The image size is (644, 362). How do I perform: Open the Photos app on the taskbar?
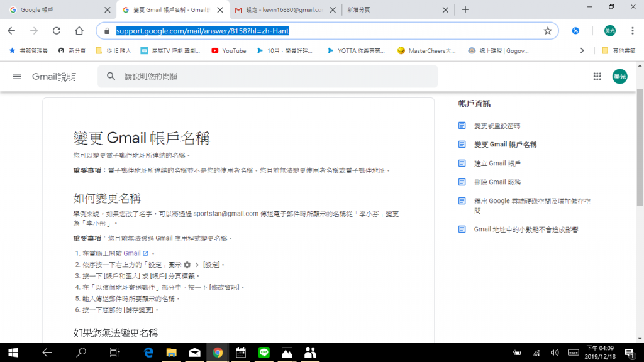click(x=287, y=353)
